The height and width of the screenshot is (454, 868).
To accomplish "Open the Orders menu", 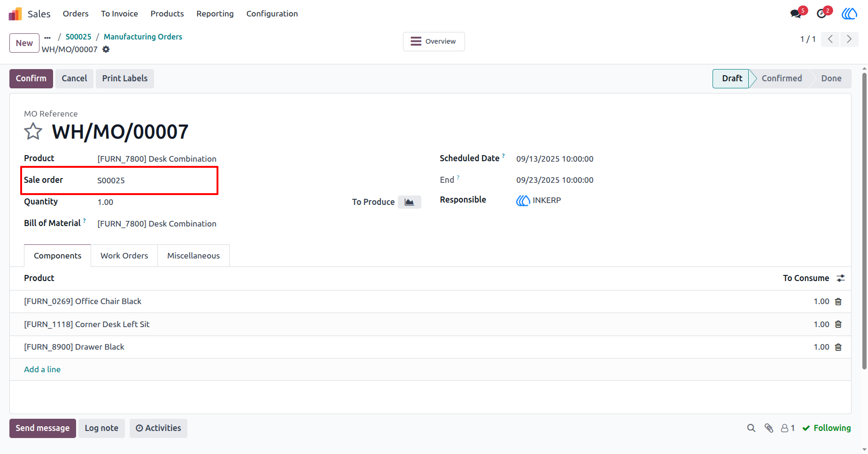I will click(x=76, y=14).
